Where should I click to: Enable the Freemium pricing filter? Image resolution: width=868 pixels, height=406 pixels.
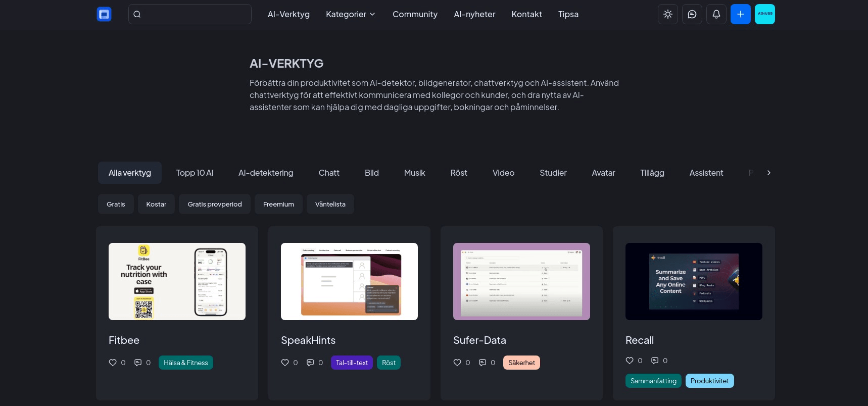coord(278,204)
